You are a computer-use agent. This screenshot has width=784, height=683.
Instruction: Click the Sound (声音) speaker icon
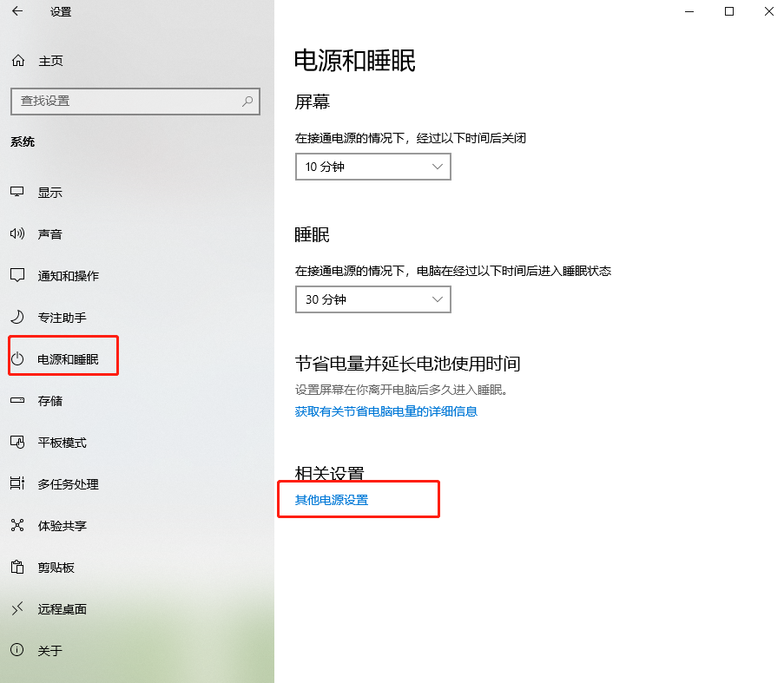[17, 234]
